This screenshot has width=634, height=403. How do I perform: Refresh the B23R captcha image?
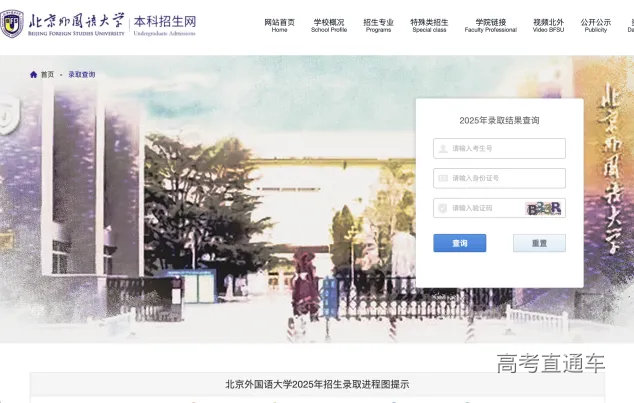click(544, 208)
